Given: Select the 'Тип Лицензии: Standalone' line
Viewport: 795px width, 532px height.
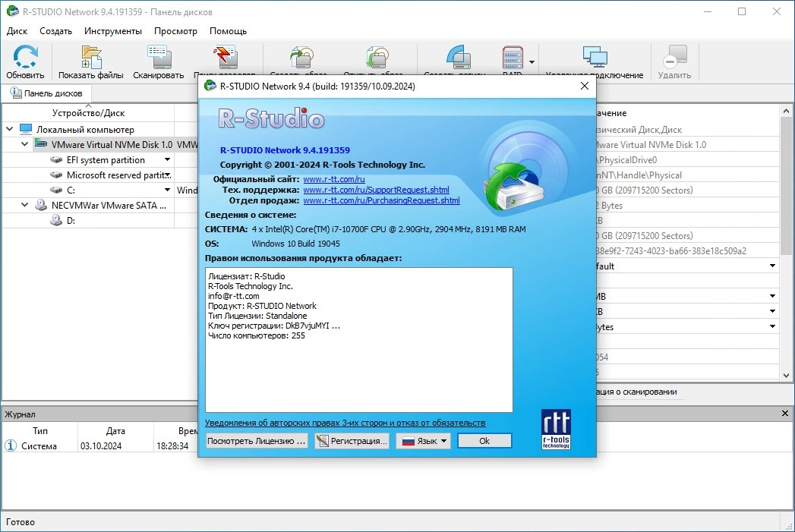Looking at the screenshot, I should pos(257,316).
